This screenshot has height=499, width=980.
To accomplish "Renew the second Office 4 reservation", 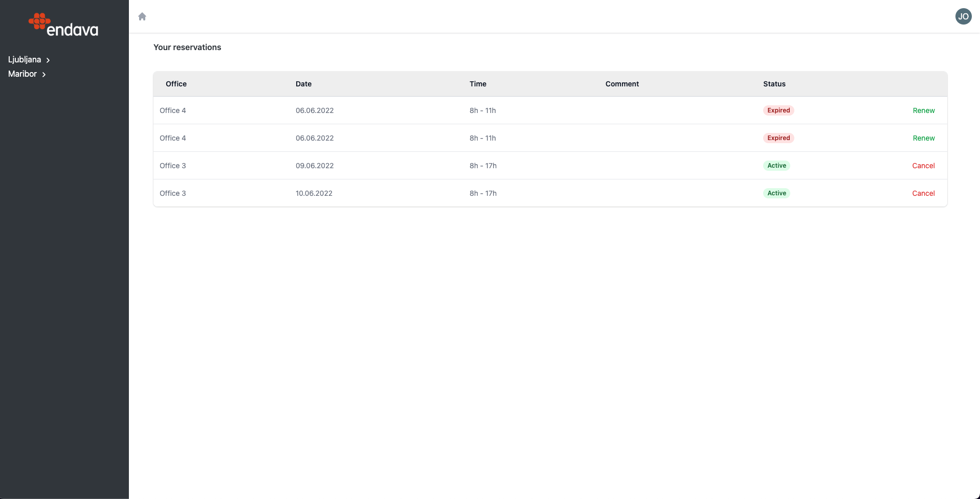I will 923,138.
